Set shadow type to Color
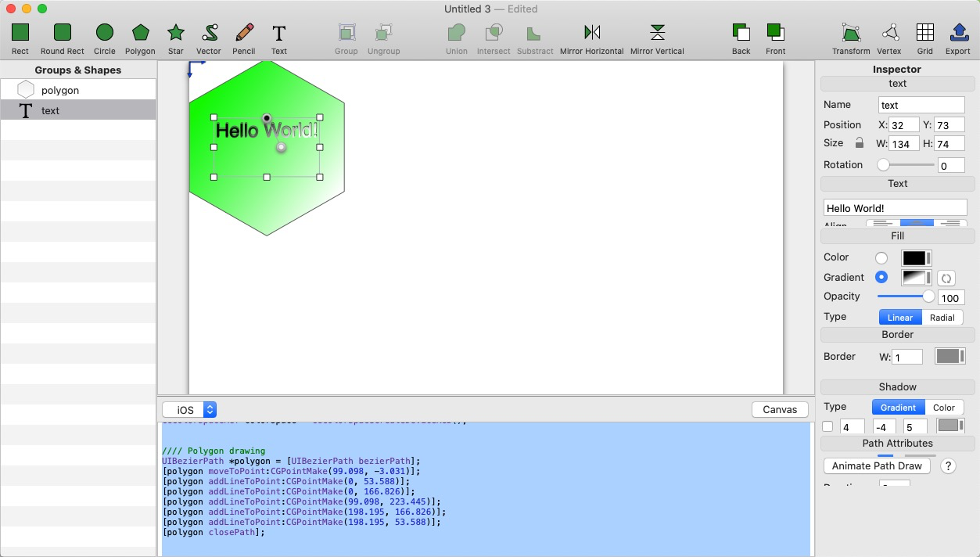The width and height of the screenshot is (980, 557). point(944,408)
